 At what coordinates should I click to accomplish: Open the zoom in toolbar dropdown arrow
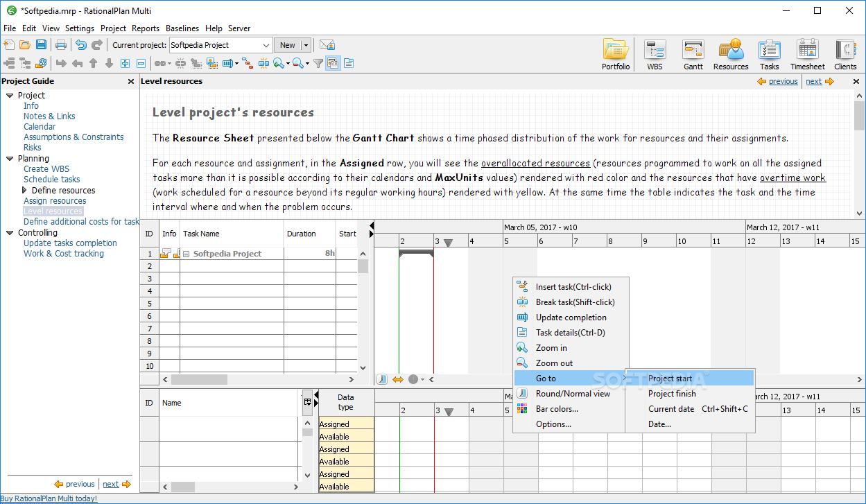click(288, 63)
